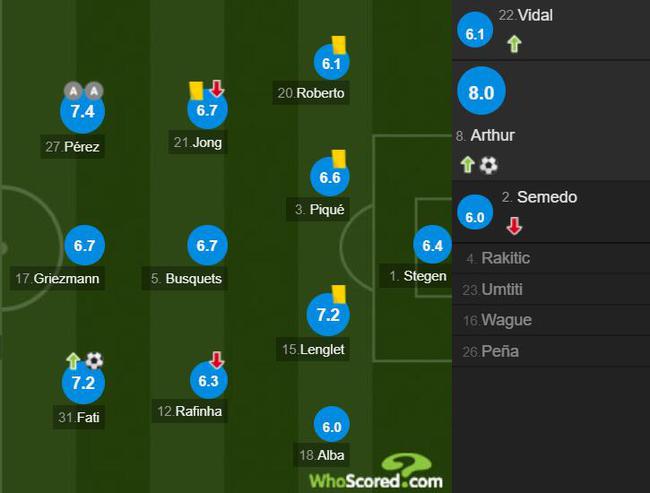
Task: Click Roberto's yellow card icon
Action: pos(339,45)
